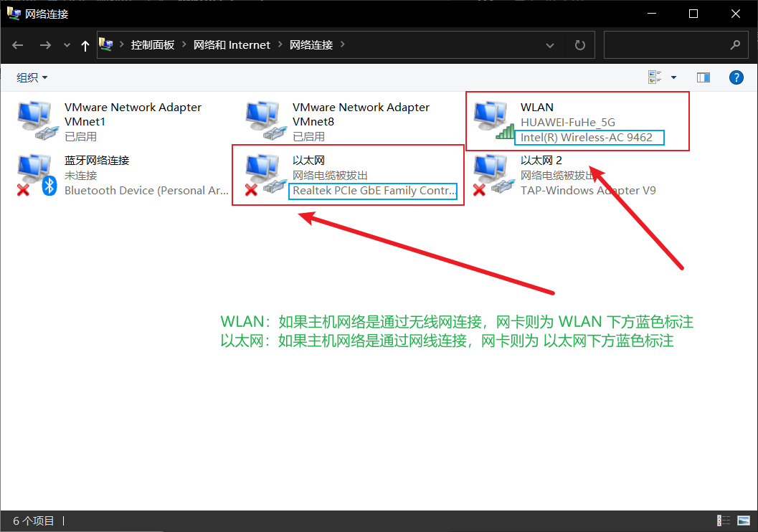Click Intel(R) Wireless-AC 9462 text

(587, 137)
